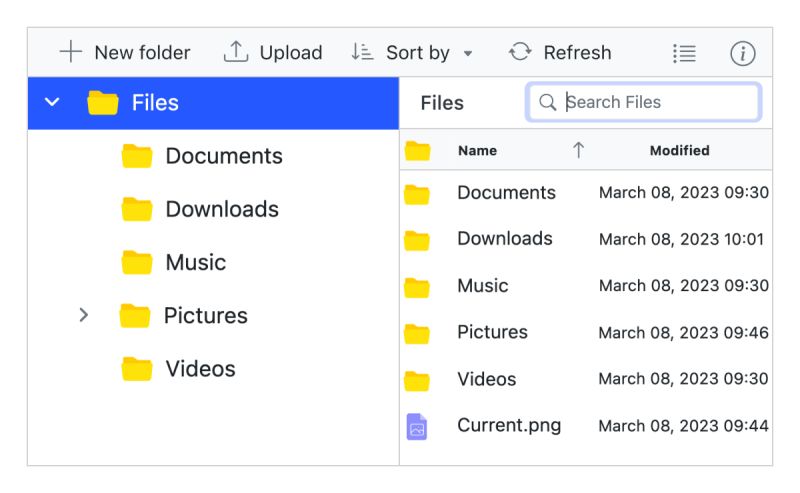The height and width of the screenshot is (493, 800).
Task: Select Music label in the navigation tree
Action: [x=195, y=262]
